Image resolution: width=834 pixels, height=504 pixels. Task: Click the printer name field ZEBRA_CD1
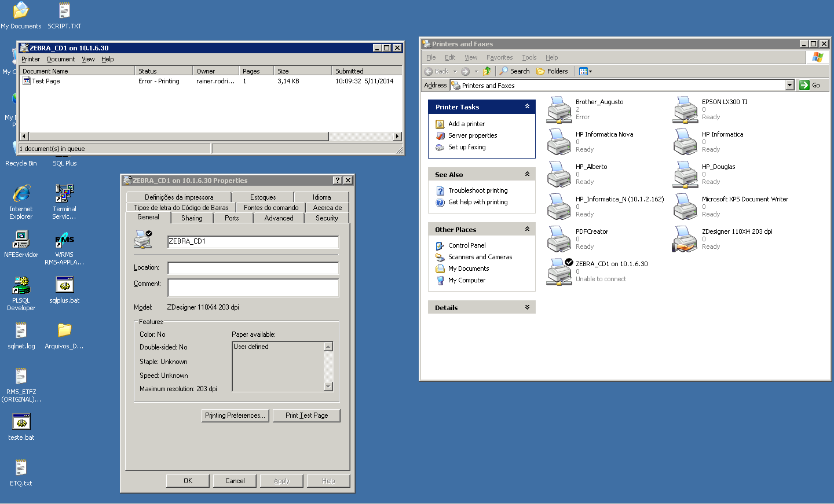point(253,242)
